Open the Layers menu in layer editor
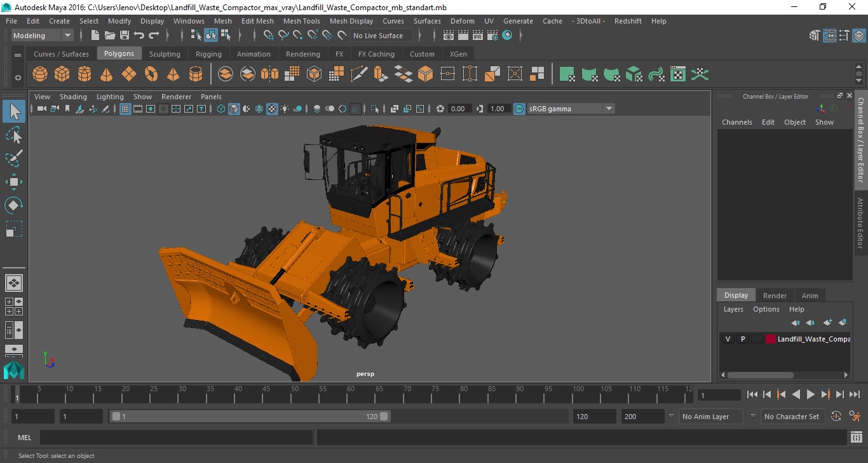This screenshot has height=463, width=868. [733, 309]
